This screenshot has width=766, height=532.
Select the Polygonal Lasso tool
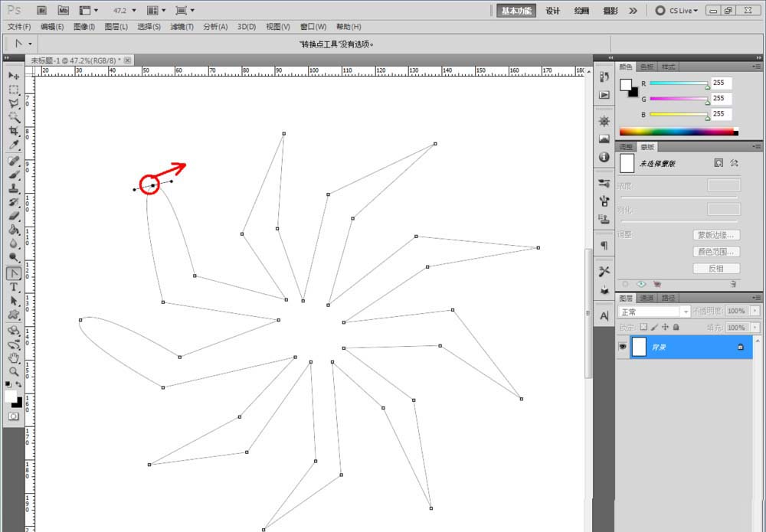14,103
